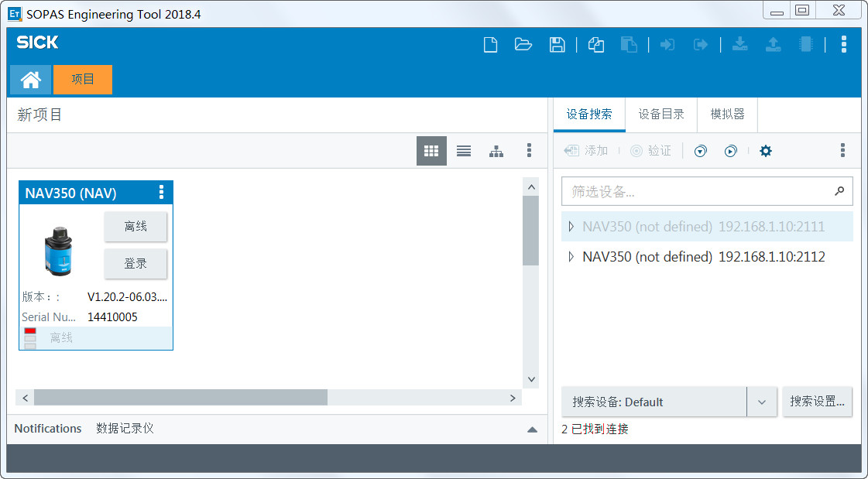
Task: Click magnifier in device filter field
Action: (839, 190)
